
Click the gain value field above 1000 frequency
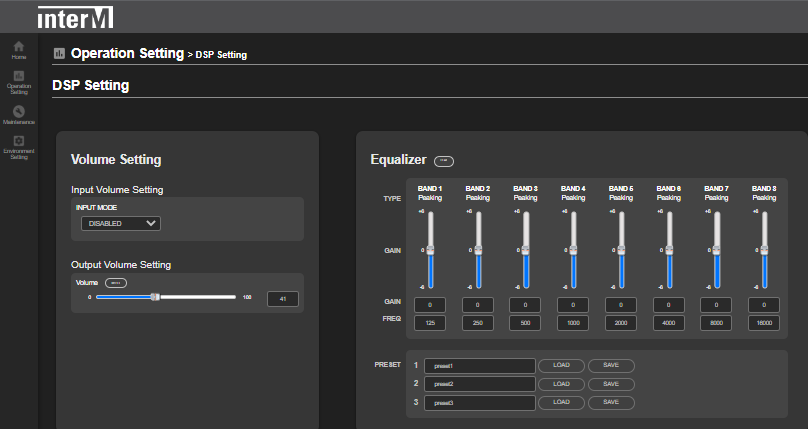pos(573,305)
